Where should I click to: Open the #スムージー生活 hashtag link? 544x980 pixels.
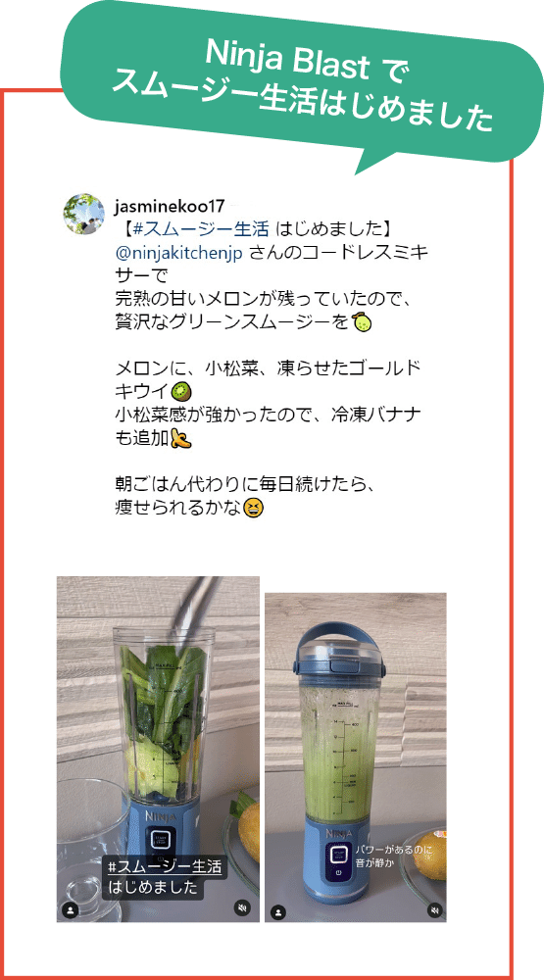(201, 229)
